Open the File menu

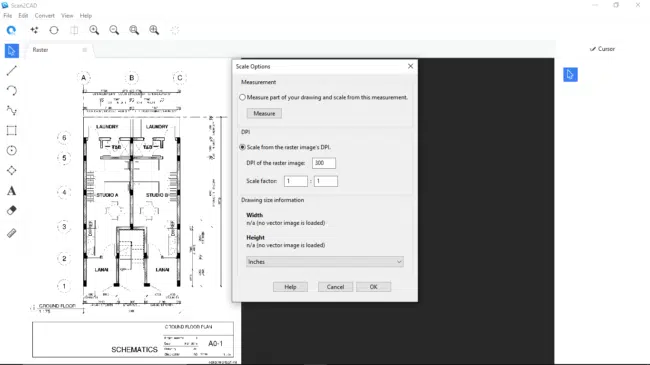point(7,16)
